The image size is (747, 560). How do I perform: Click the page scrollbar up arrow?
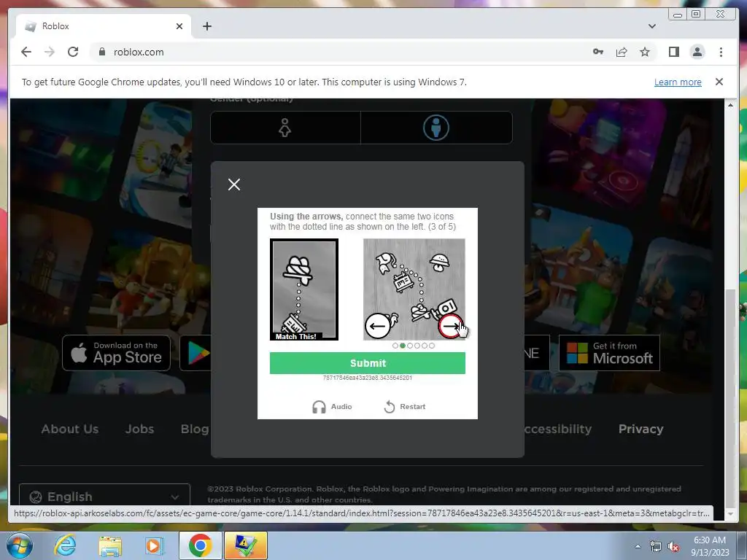[730, 105]
